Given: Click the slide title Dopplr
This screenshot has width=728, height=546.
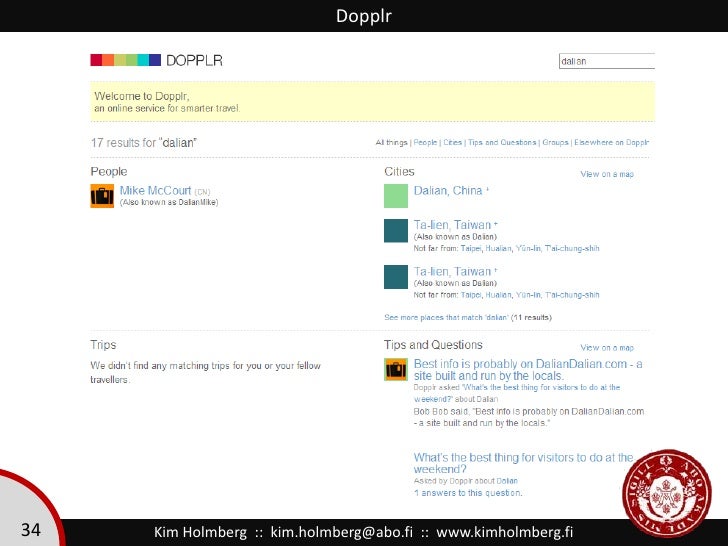Looking at the screenshot, I should click(364, 16).
